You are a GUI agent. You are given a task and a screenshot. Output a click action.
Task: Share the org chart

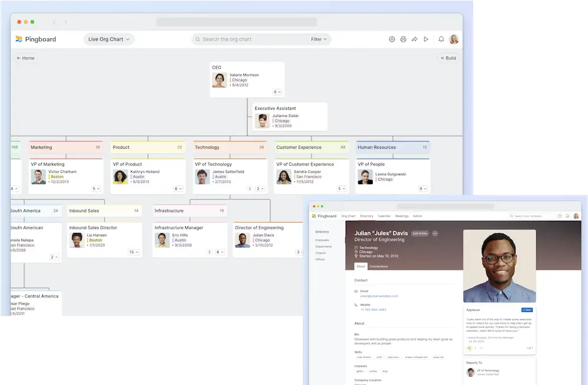pyautogui.click(x=415, y=39)
